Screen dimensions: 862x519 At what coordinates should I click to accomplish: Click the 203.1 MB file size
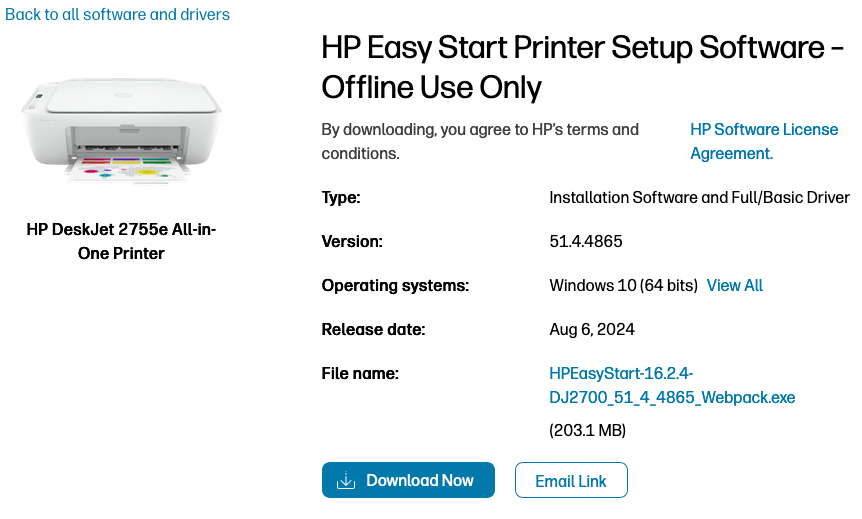pos(587,431)
